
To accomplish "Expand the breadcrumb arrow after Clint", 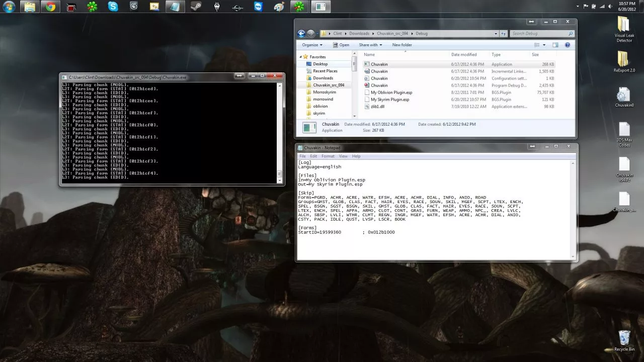I will click(346, 34).
